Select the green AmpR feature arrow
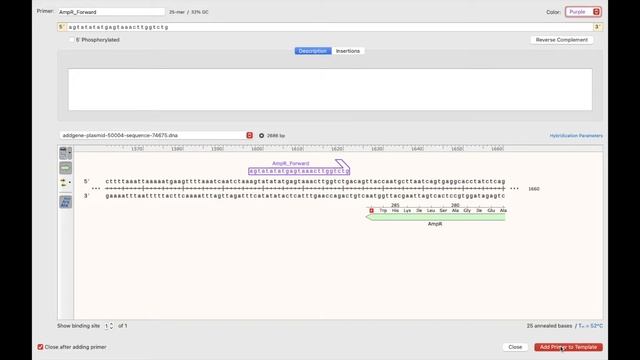The image size is (640, 360). click(x=435, y=217)
